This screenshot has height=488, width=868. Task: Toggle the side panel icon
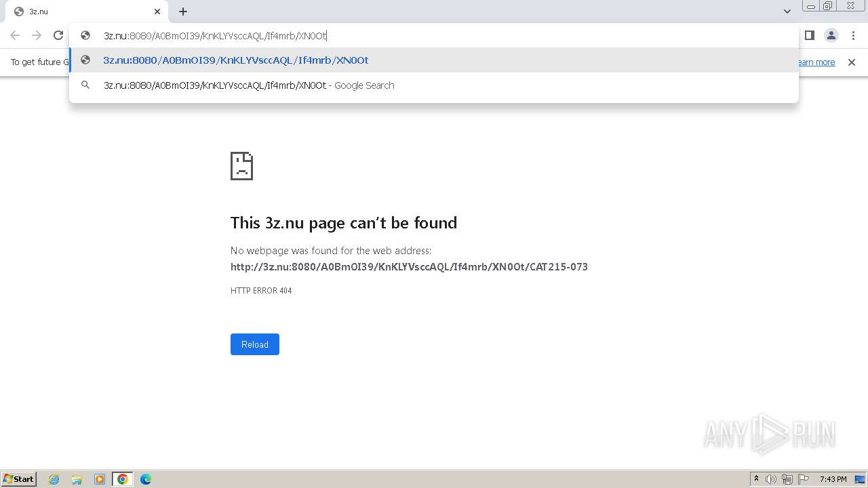click(x=809, y=35)
